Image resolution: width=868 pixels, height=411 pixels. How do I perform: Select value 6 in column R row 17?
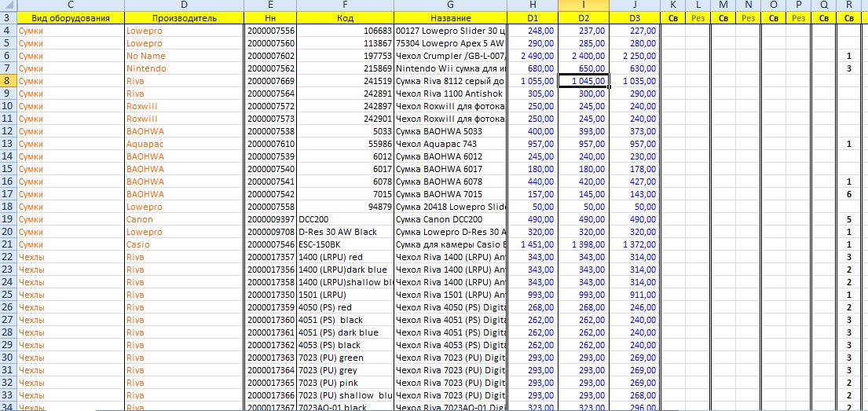[849, 194]
